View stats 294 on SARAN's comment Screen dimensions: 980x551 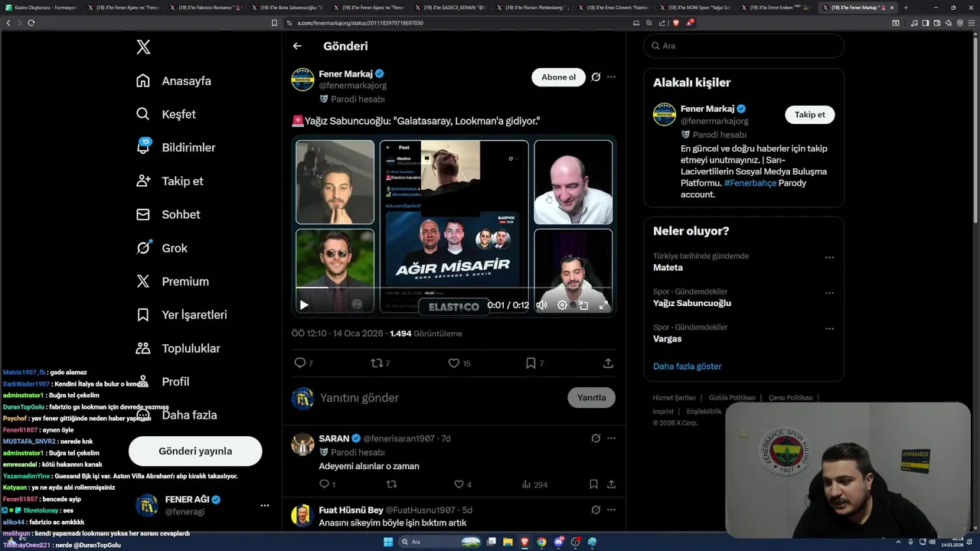tap(534, 484)
